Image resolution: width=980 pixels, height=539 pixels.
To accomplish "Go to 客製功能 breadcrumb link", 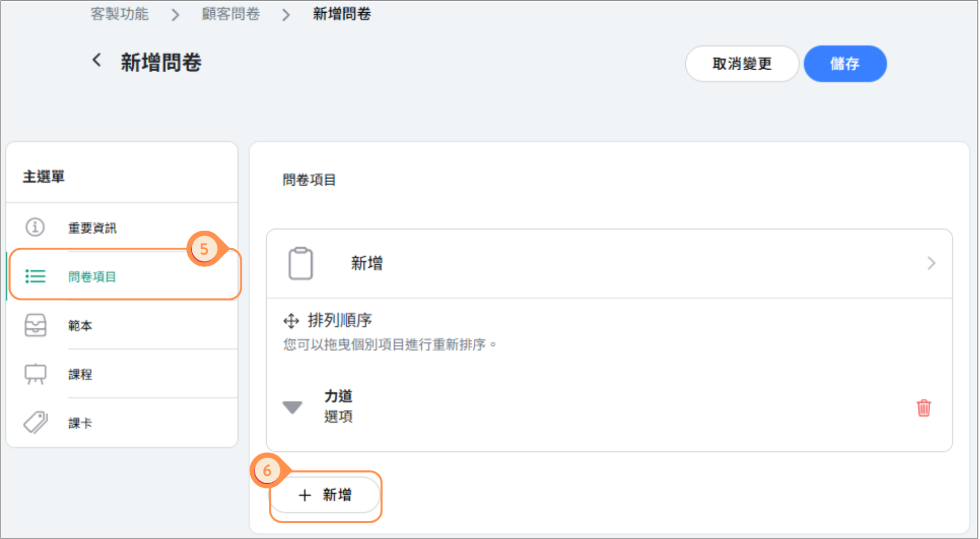I will click(x=120, y=14).
